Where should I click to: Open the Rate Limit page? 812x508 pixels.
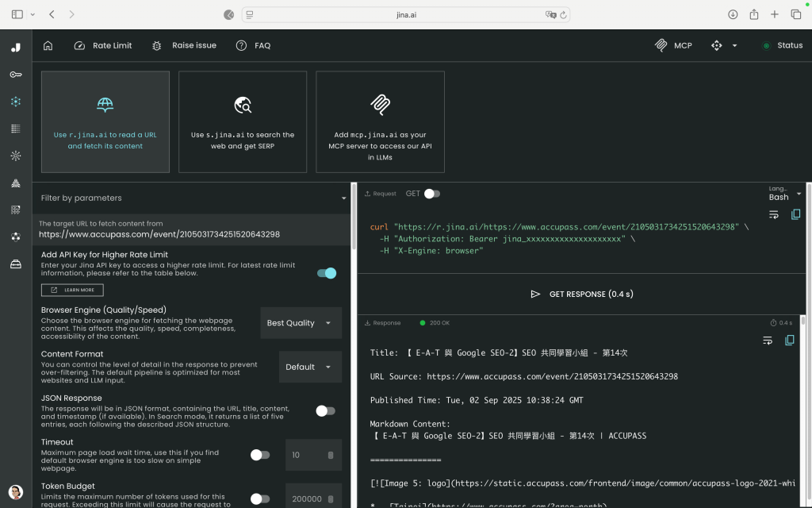(103, 45)
